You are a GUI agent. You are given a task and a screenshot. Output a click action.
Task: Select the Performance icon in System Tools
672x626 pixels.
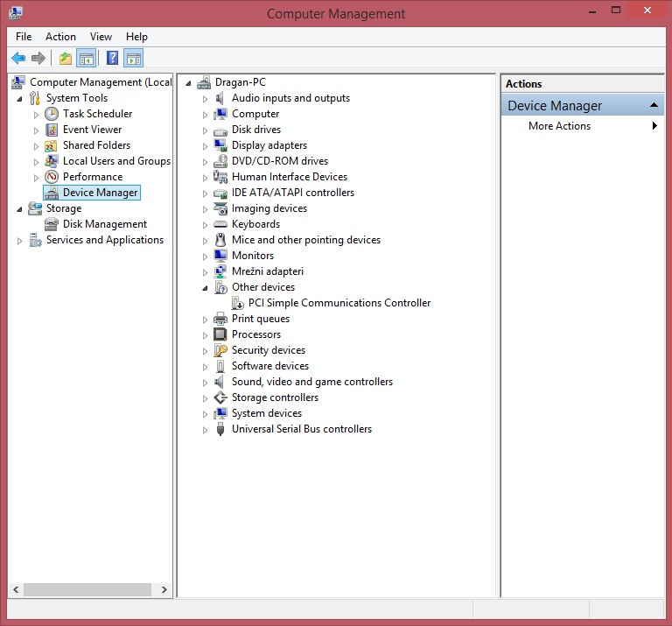52,177
